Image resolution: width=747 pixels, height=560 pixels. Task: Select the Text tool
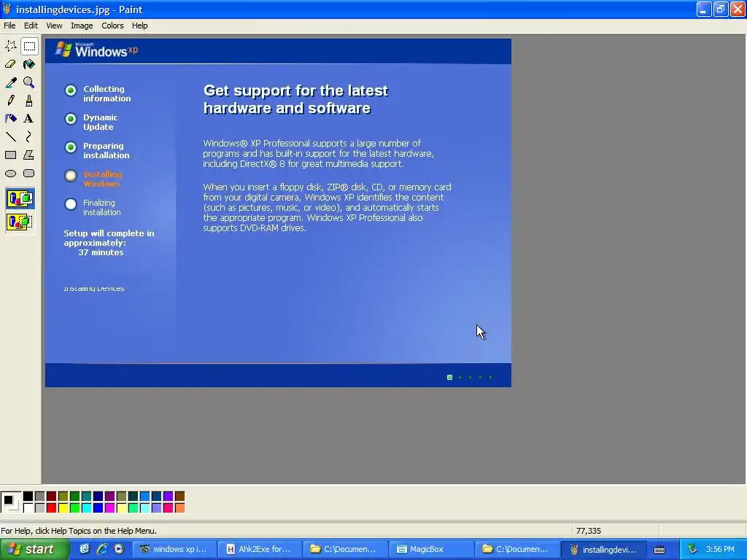click(29, 119)
